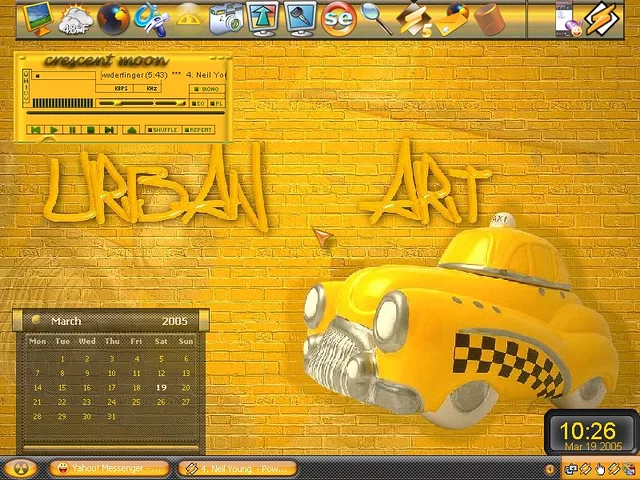Adjust Winamp balance slider
Image resolution: width=640 pixels, height=480 pixels.
tap(171, 103)
